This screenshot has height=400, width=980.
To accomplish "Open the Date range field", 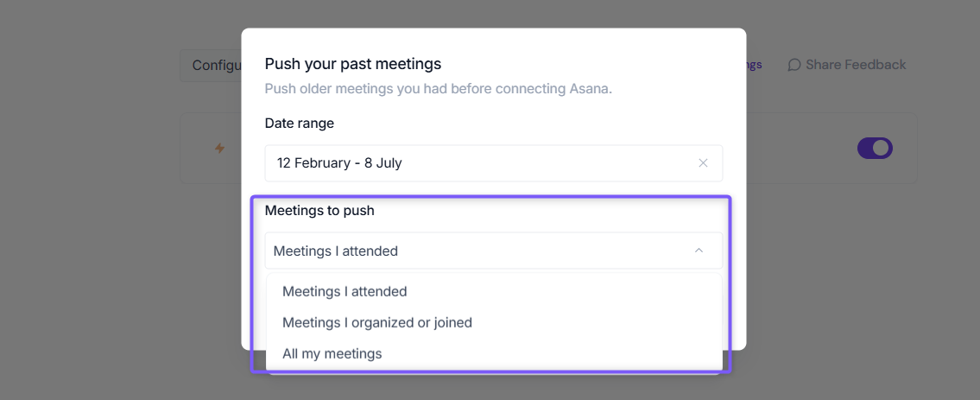I will 494,163.
